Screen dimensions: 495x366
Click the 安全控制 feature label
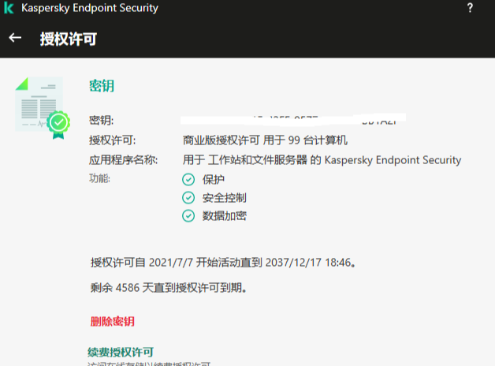tap(224, 198)
